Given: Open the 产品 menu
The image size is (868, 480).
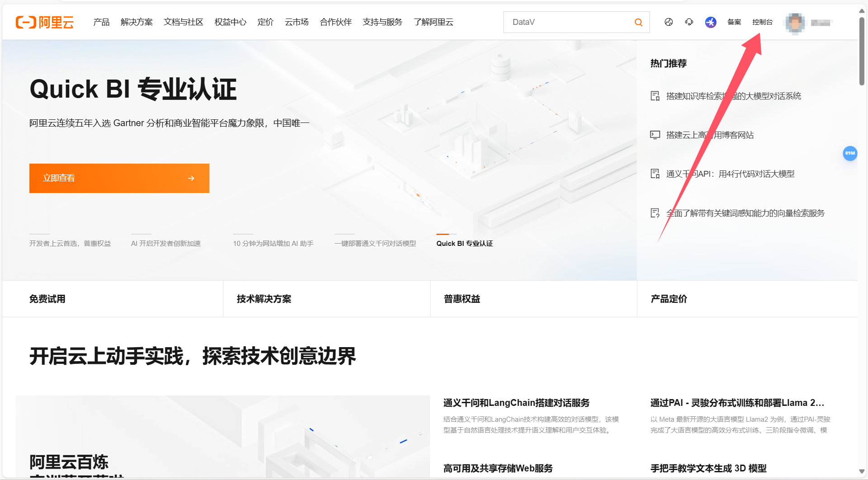Looking at the screenshot, I should [x=101, y=22].
